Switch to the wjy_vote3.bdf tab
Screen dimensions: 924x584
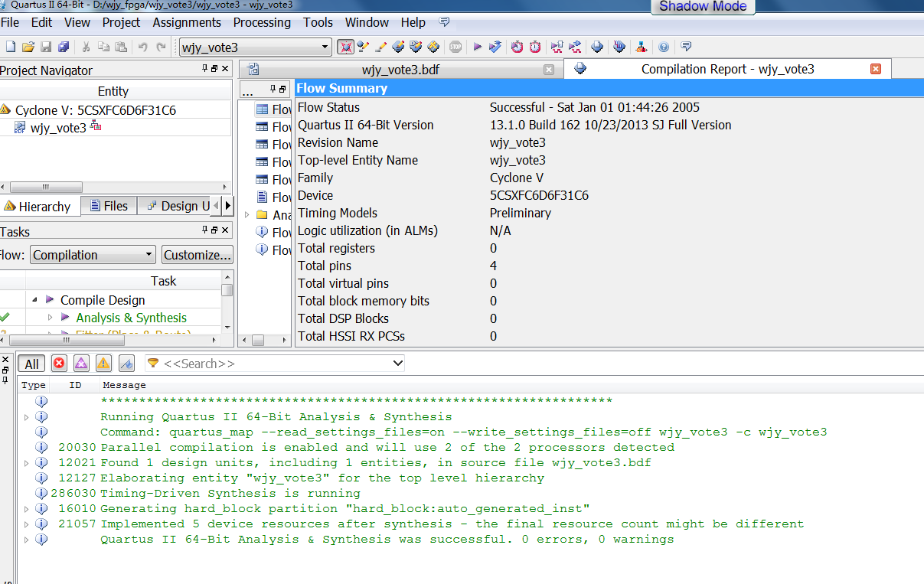400,70
